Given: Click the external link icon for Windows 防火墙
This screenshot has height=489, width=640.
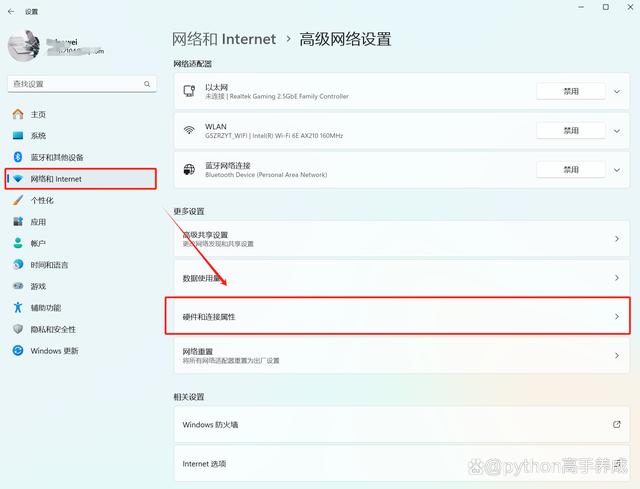Looking at the screenshot, I should point(617,425).
